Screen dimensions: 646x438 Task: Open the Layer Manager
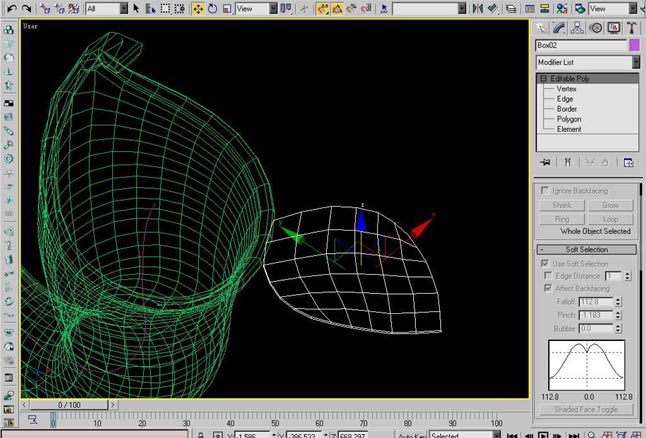(511, 8)
